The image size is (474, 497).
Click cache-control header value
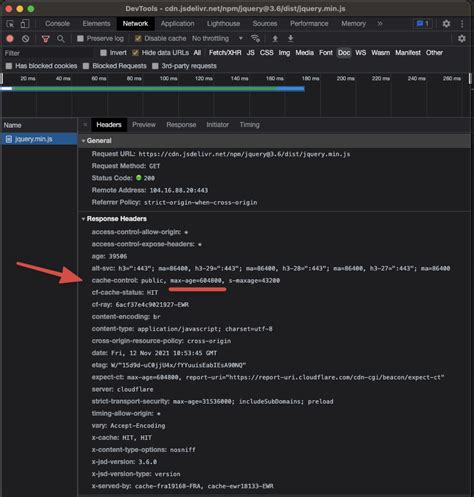[210, 281]
